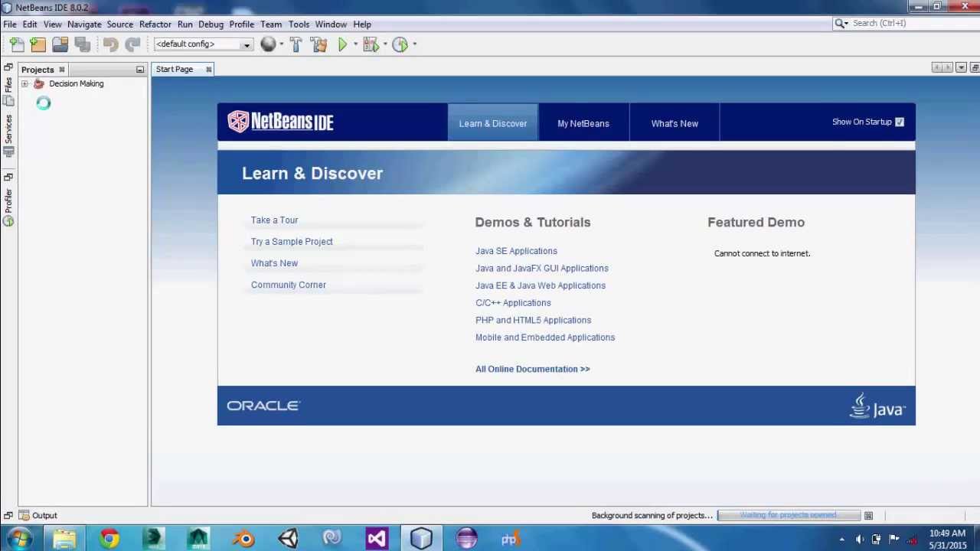The height and width of the screenshot is (551, 980).
Task: Open the Tools menu
Action: (299, 24)
